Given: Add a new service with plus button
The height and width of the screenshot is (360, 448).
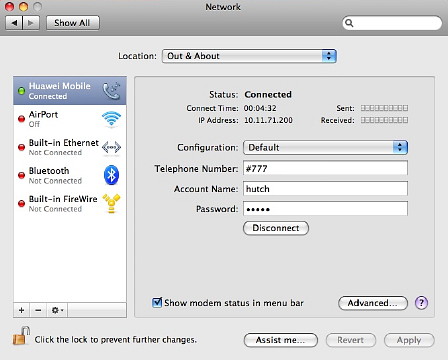Looking at the screenshot, I should click(x=22, y=310).
